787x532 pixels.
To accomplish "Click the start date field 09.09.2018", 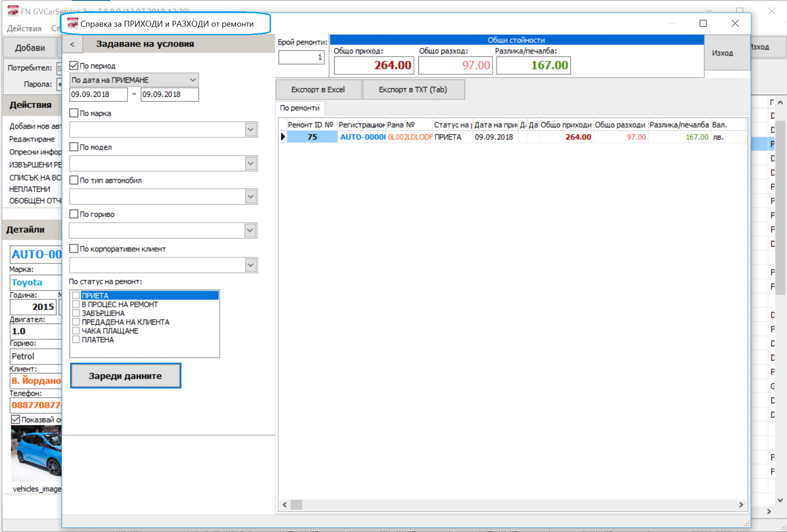I will click(x=99, y=94).
